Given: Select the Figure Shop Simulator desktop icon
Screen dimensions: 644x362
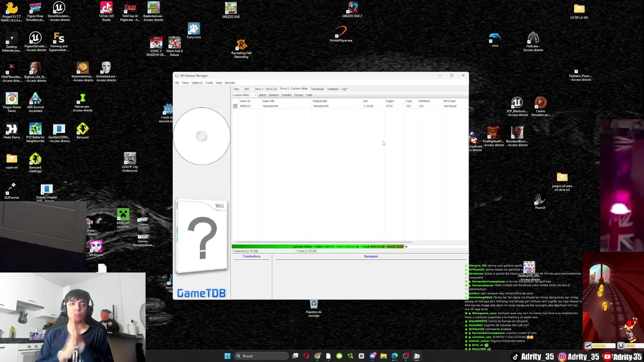Looking at the screenshot, I should (35, 12).
